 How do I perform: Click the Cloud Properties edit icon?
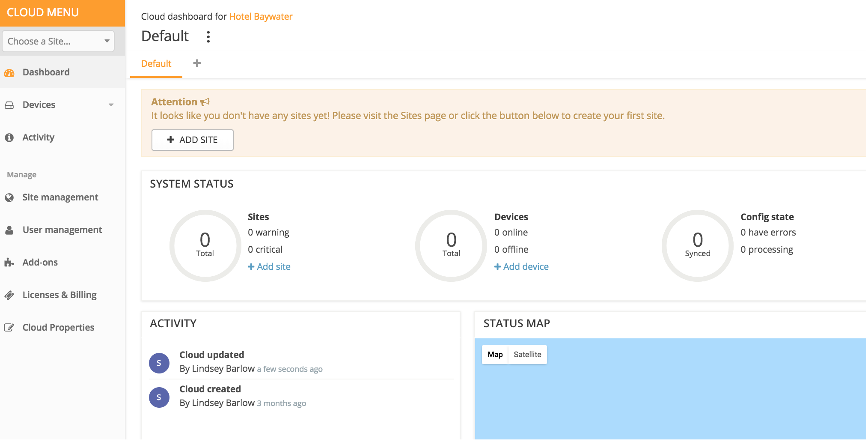click(9, 328)
